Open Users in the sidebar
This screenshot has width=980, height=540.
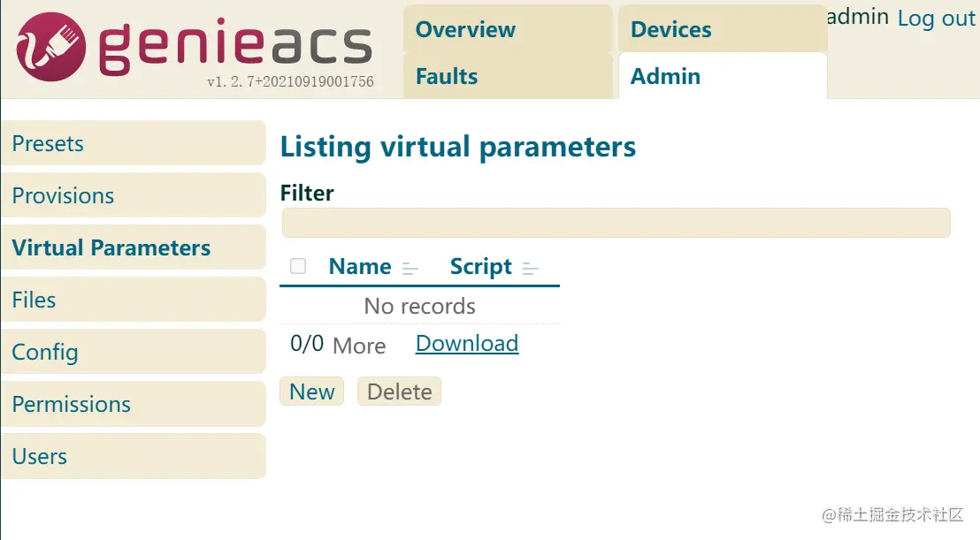click(134, 456)
